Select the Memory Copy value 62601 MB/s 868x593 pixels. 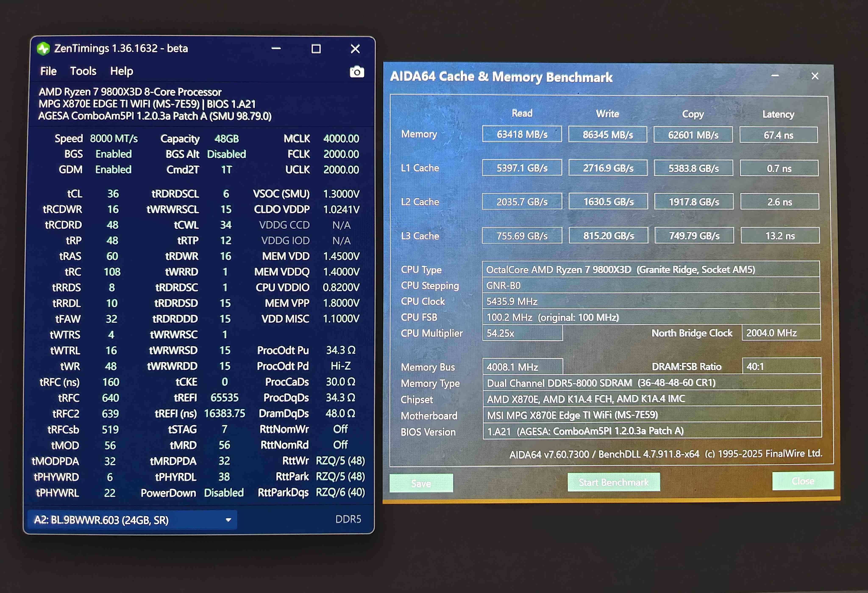click(x=693, y=135)
